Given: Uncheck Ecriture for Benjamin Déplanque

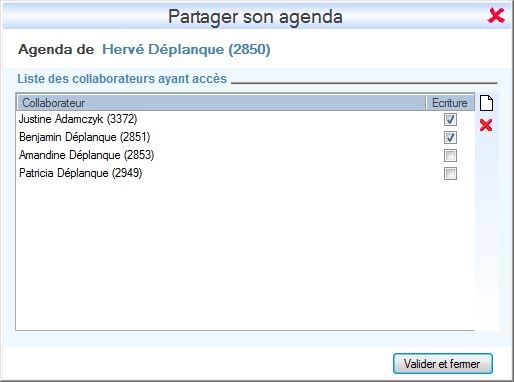Looking at the screenshot, I should tap(450, 137).
